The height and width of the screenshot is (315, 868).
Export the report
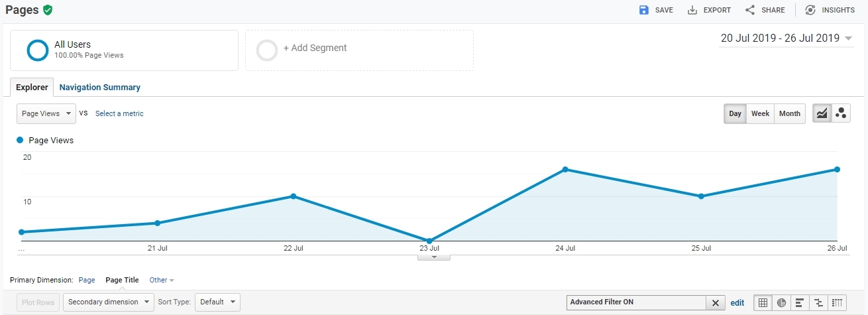[x=709, y=10]
